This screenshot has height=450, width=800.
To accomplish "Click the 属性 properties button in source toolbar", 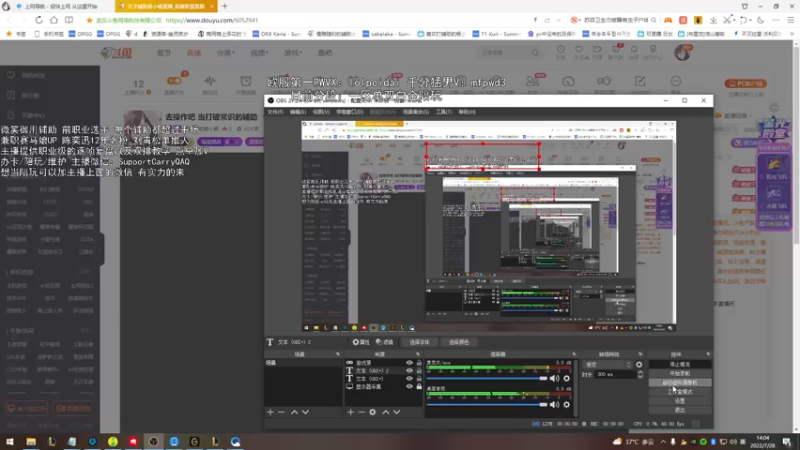I will [361, 342].
